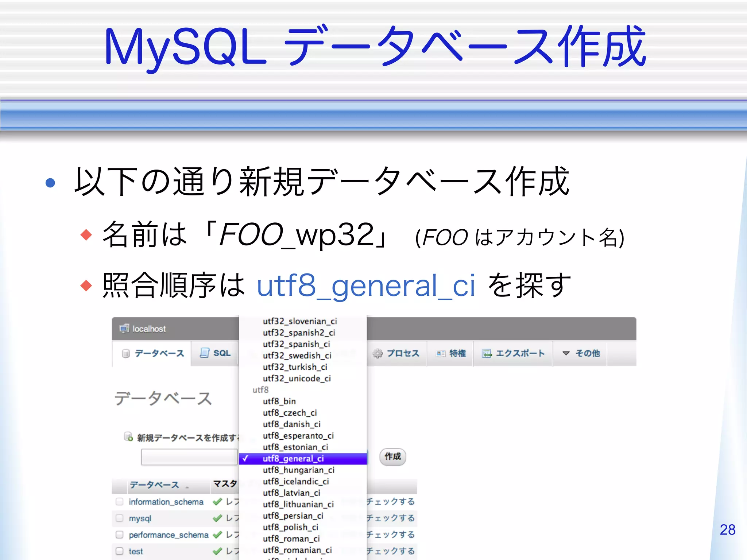Tick the mysql database checkbox
This screenshot has width=747, height=560.
120,518
